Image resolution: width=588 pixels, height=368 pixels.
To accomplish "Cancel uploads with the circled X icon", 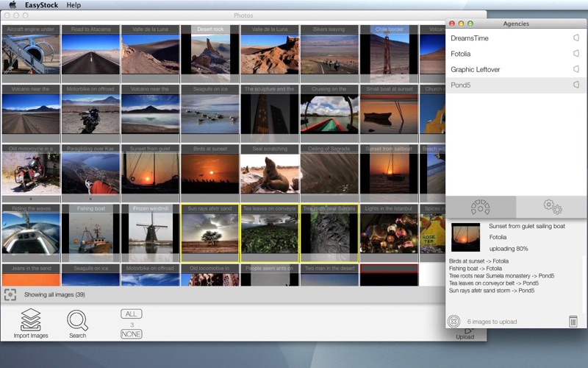I will tap(453, 322).
